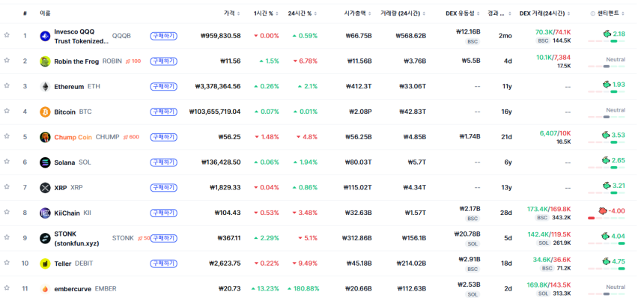Click the XRP logo icon
The width and height of the screenshot is (644, 298).
tap(45, 188)
